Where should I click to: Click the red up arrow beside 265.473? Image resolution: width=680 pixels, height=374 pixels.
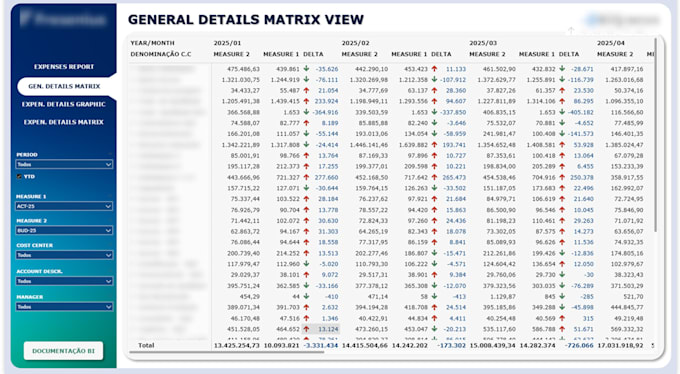434,177
